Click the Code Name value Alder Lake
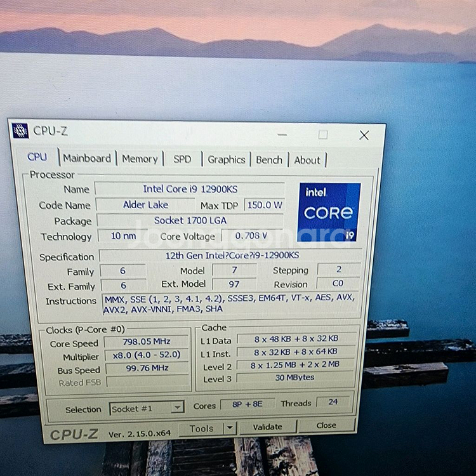 click(145, 204)
